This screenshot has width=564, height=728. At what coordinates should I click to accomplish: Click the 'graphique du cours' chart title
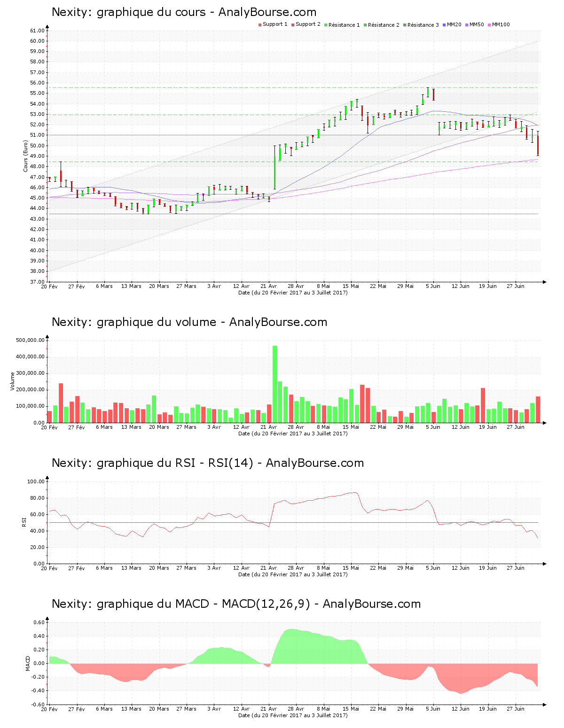coord(184,12)
